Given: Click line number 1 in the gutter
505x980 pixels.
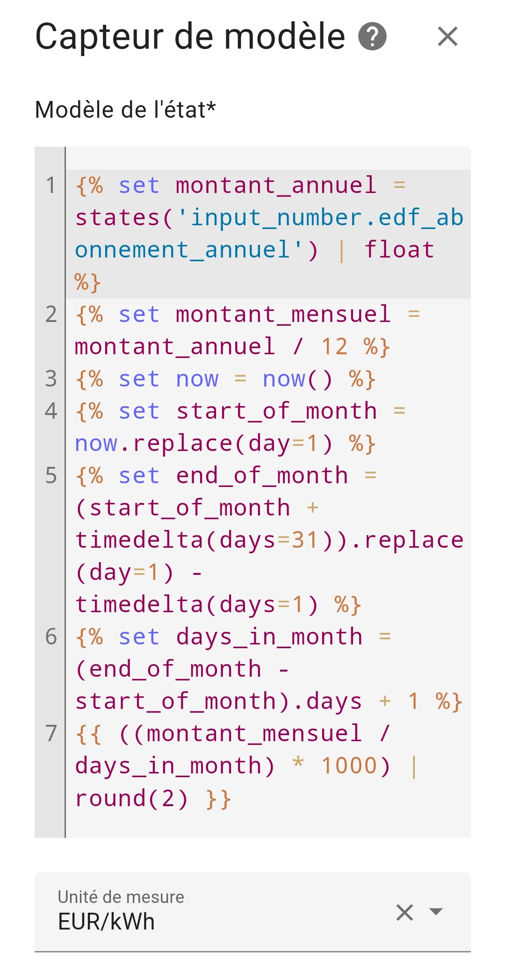Looking at the screenshot, I should click(x=51, y=185).
